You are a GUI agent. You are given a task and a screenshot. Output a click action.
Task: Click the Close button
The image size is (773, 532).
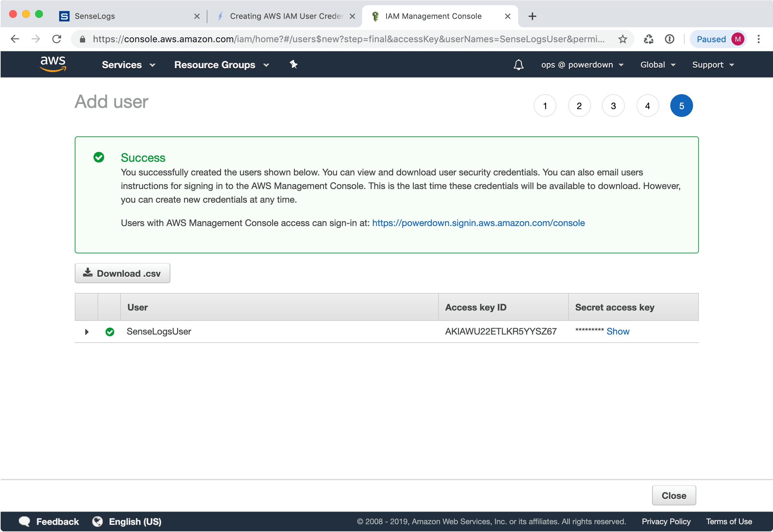(x=674, y=496)
